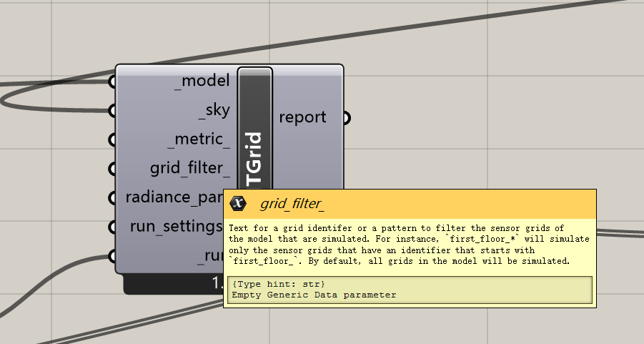
Task: Click the Empty Generic Data parameter text
Action: pos(314,295)
